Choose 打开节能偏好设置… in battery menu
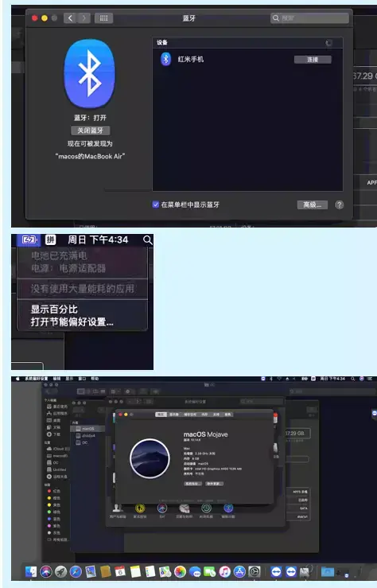 pyautogui.click(x=72, y=321)
